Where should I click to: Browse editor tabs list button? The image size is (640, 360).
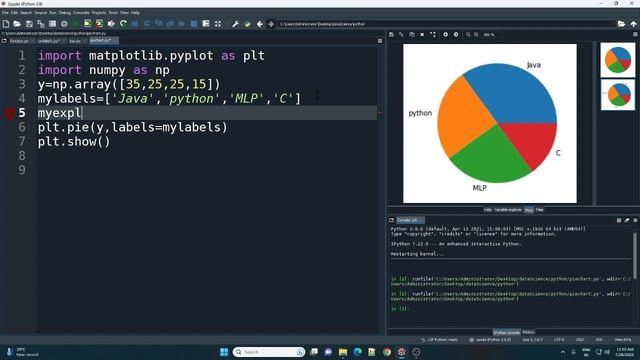click(4, 41)
